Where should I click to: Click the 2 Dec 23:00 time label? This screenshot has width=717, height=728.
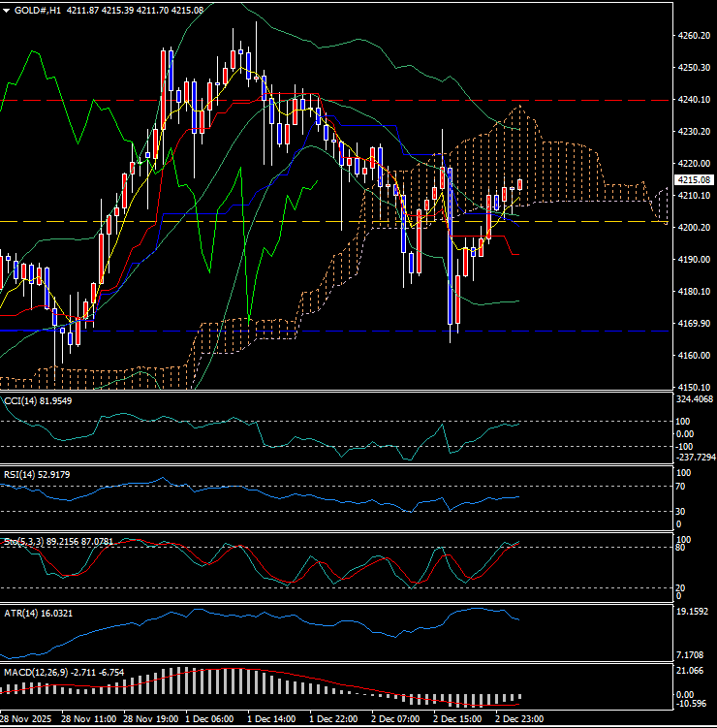click(519, 720)
